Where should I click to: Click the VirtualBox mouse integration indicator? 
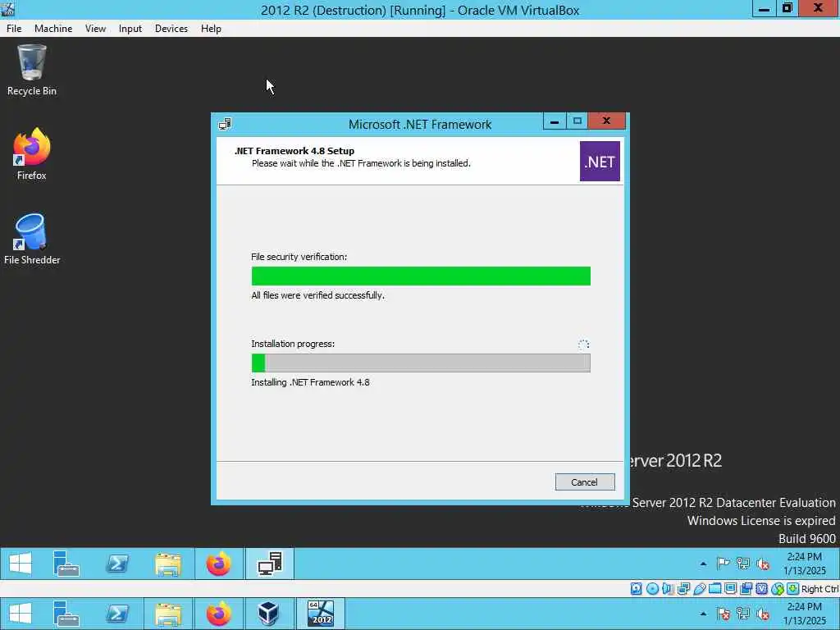[x=778, y=589]
